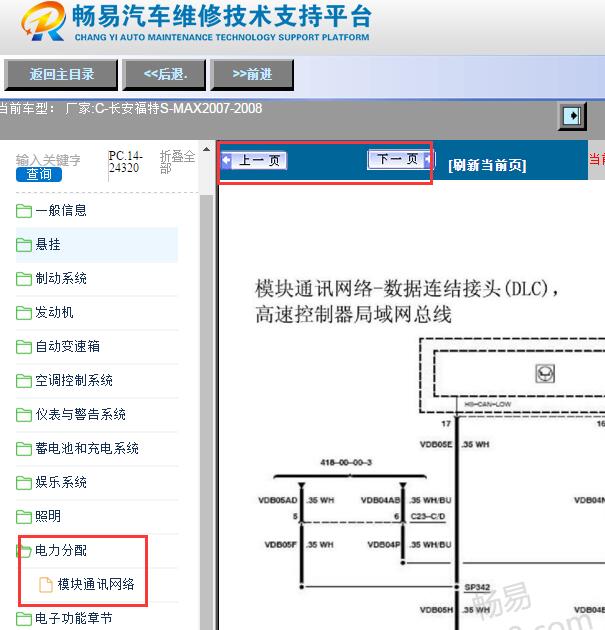
Task: Click the 返回主目录 button
Action: pos(61,75)
